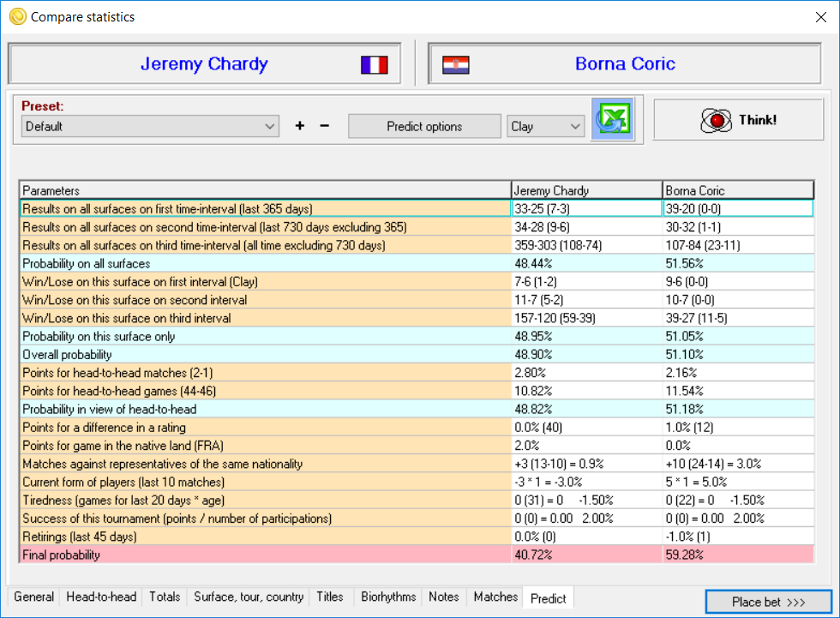
Task: Select 'Points for head-to-head matches (2-1)' row
Action: [417, 373]
